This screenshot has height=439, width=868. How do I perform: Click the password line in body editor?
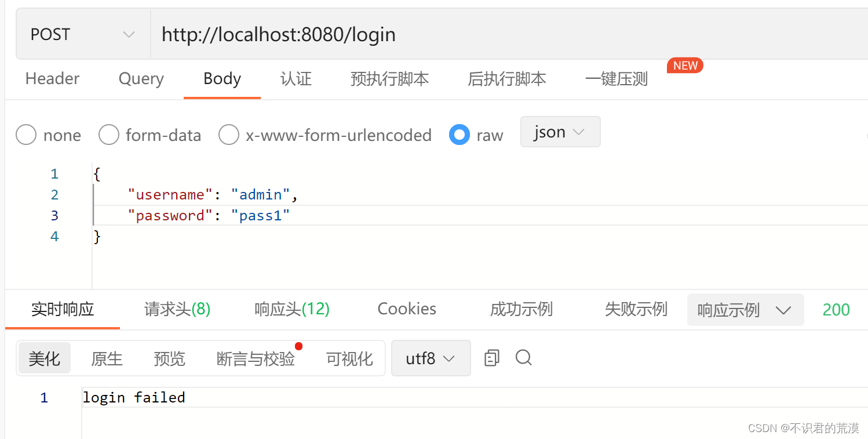480,216
